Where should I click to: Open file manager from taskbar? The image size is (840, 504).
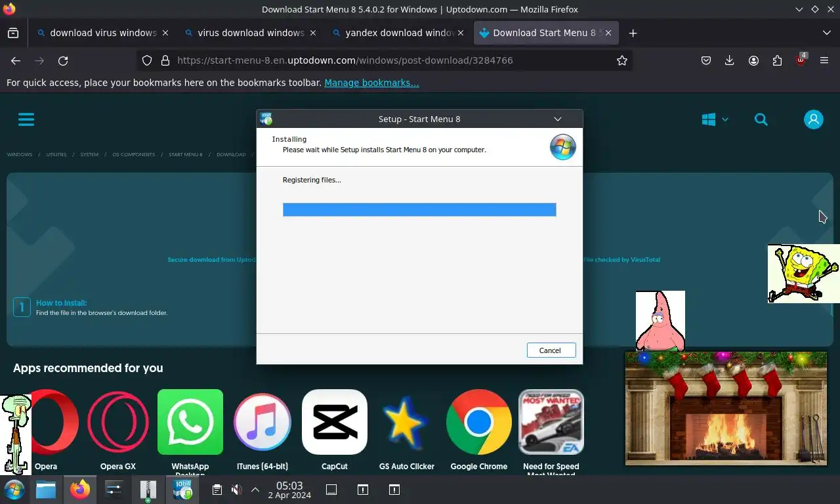point(46,490)
